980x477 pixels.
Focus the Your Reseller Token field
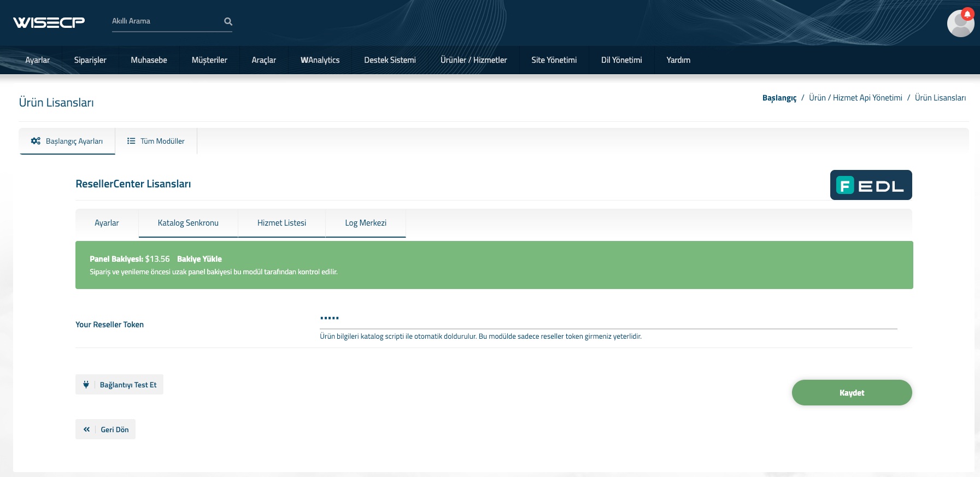tap(608, 318)
